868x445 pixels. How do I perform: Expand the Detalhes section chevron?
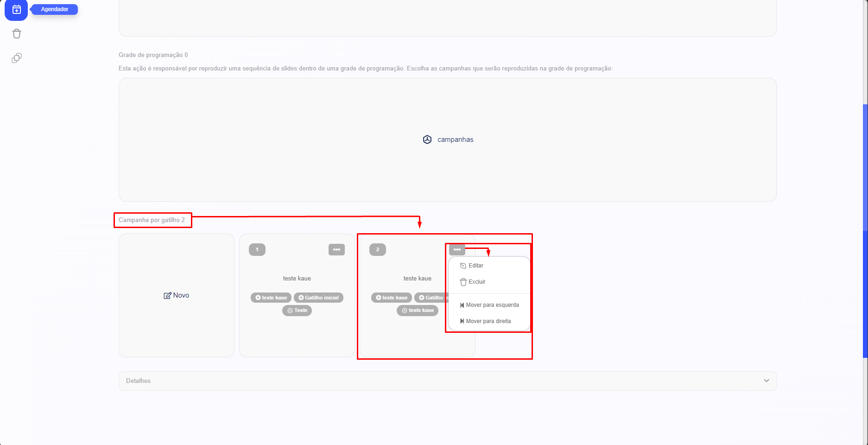coord(767,381)
